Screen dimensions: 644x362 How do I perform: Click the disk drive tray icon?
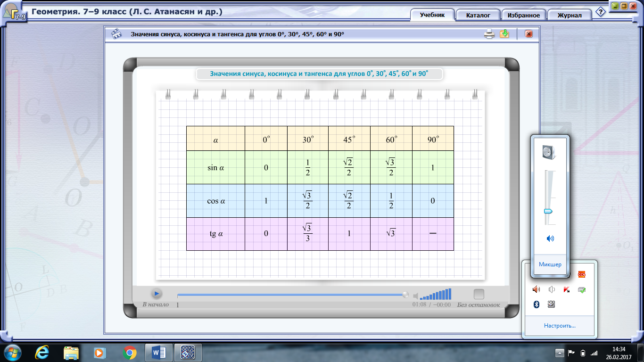tap(552, 304)
